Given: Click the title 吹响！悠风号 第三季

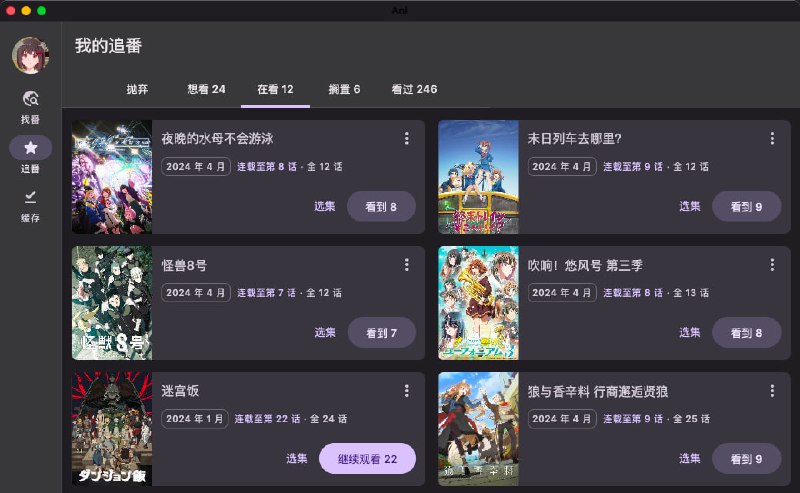Looking at the screenshot, I should [585, 265].
